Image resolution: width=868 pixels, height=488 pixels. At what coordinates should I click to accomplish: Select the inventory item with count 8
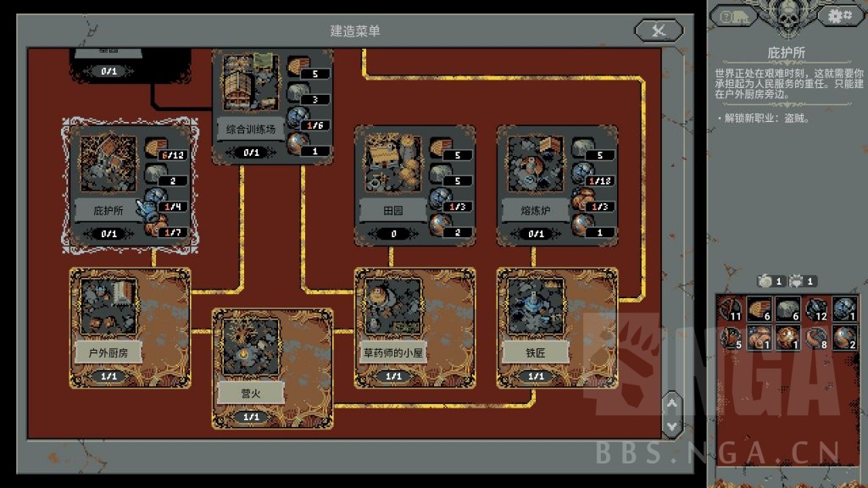816,337
